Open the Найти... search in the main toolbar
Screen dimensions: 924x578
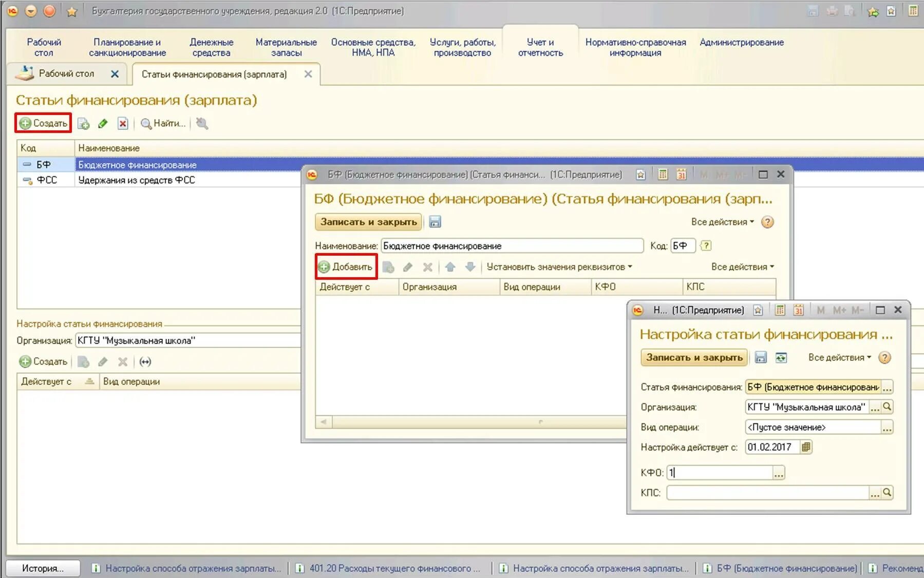click(x=163, y=124)
